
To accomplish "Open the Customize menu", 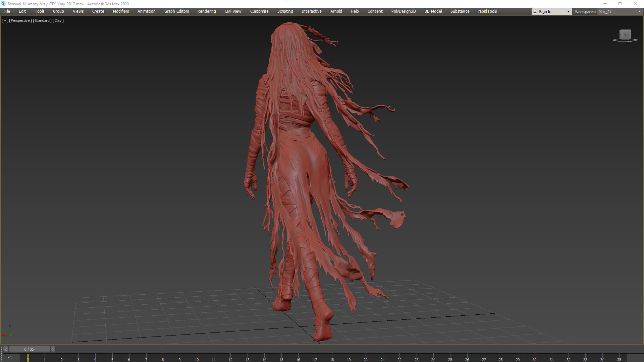I will (259, 11).
